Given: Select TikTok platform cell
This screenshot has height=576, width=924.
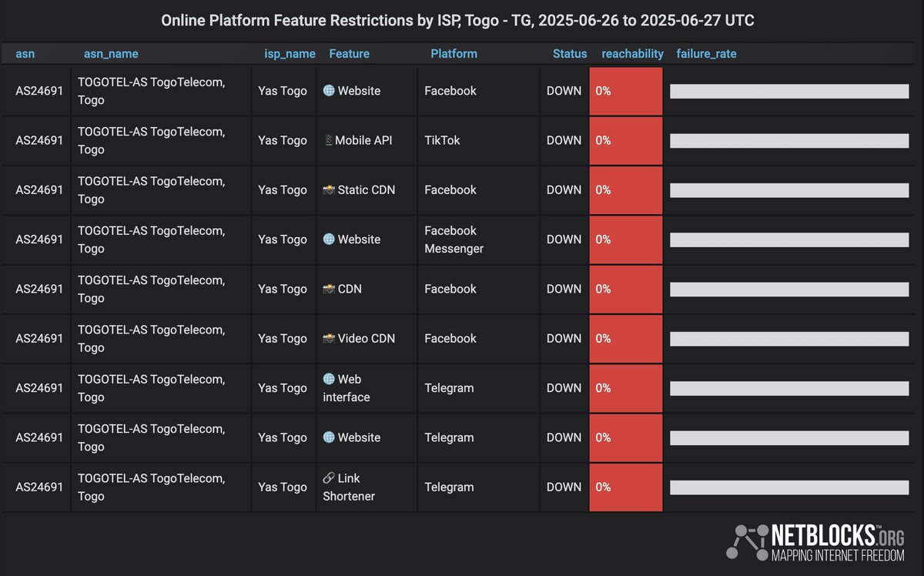Looking at the screenshot, I should tap(479, 140).
